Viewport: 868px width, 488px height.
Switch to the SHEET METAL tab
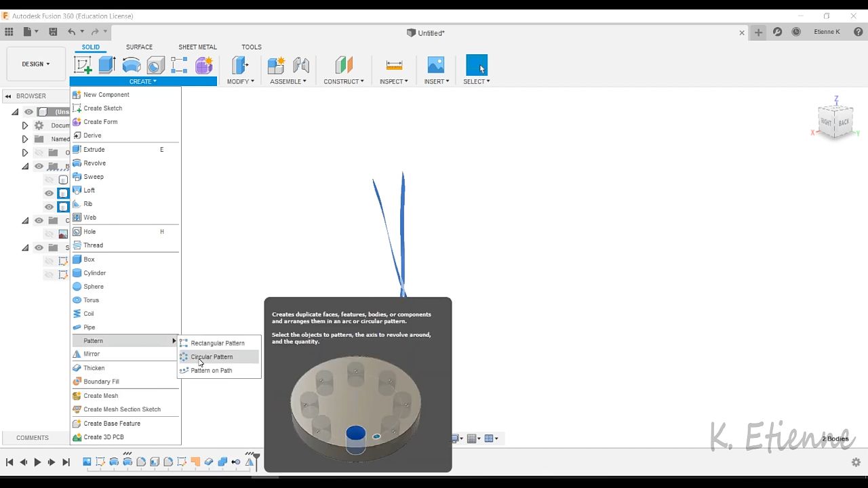pos(197,47)
